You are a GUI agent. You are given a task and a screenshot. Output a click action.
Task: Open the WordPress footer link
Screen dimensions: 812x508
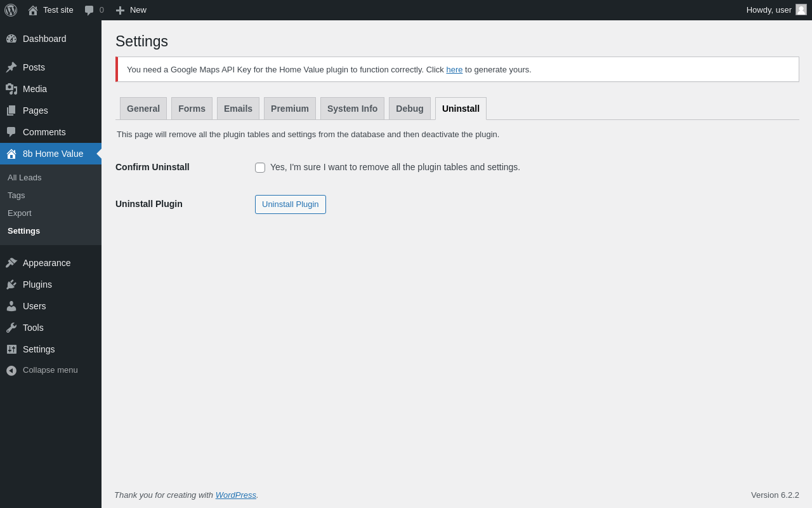click(x=236, y=495)
